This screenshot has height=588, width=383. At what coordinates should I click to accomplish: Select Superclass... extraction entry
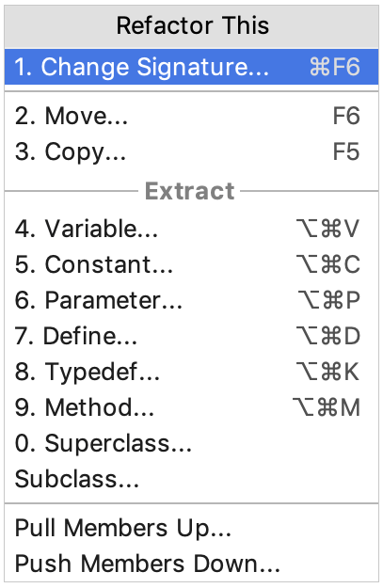191,443
